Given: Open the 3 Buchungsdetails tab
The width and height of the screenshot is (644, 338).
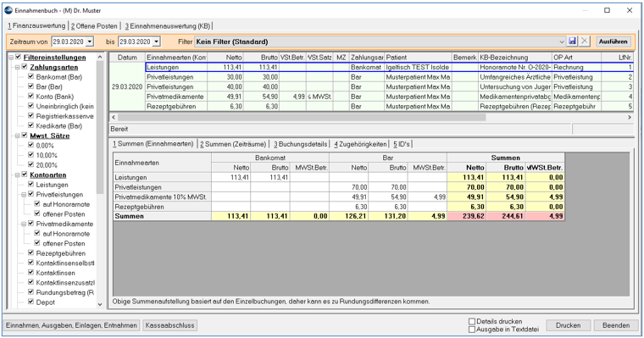Looking at the screenshot, I should click(x=300, y=144).
